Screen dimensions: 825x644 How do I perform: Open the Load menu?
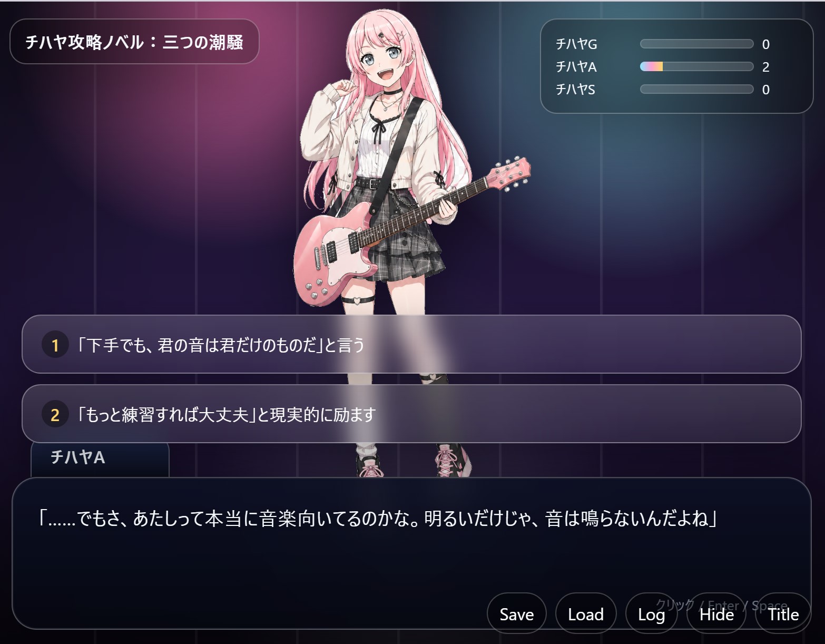586,614
